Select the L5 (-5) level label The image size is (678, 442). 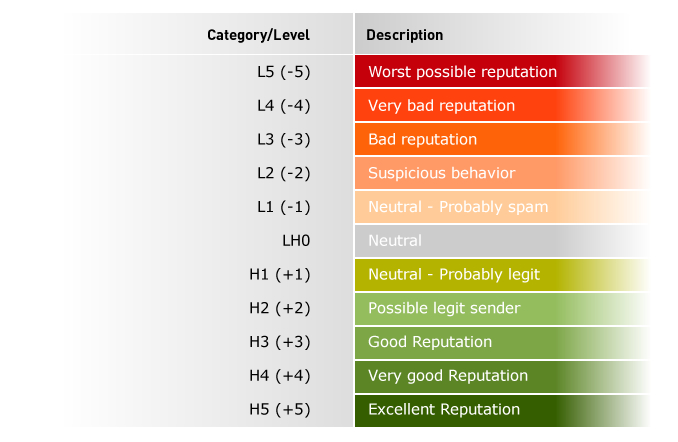click(x=284, y=72)
